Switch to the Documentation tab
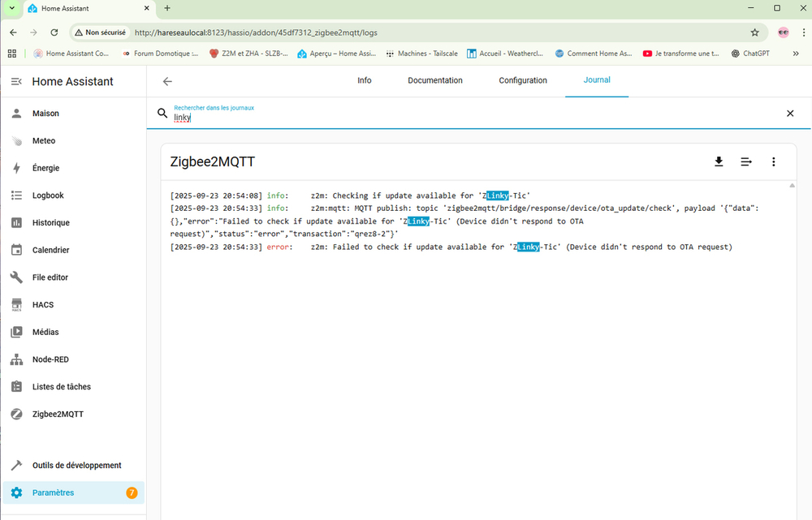Image resolution: width=812 pixels, height=520 pixels. [435, 80]
